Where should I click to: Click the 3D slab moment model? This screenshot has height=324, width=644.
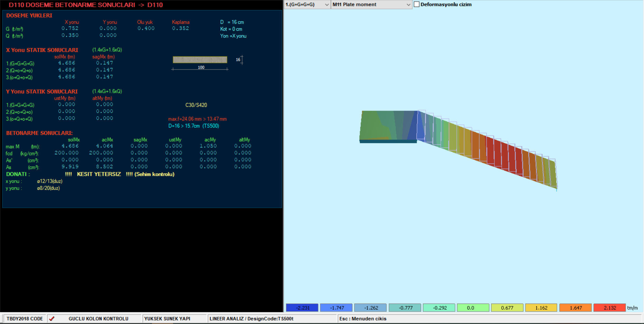(x=456, y=145)
